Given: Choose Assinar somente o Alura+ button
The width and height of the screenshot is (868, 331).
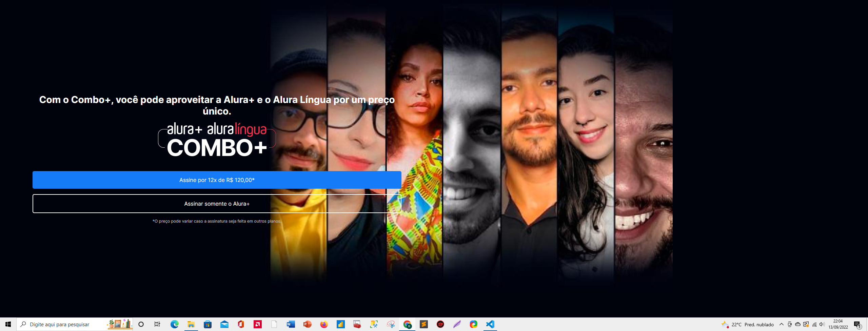Looking at the screenshot, I should [x=217, y=204].
